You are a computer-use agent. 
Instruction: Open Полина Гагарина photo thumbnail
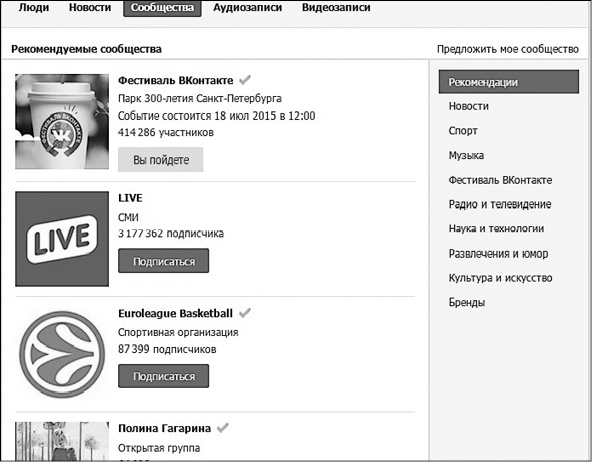(62, 441)
